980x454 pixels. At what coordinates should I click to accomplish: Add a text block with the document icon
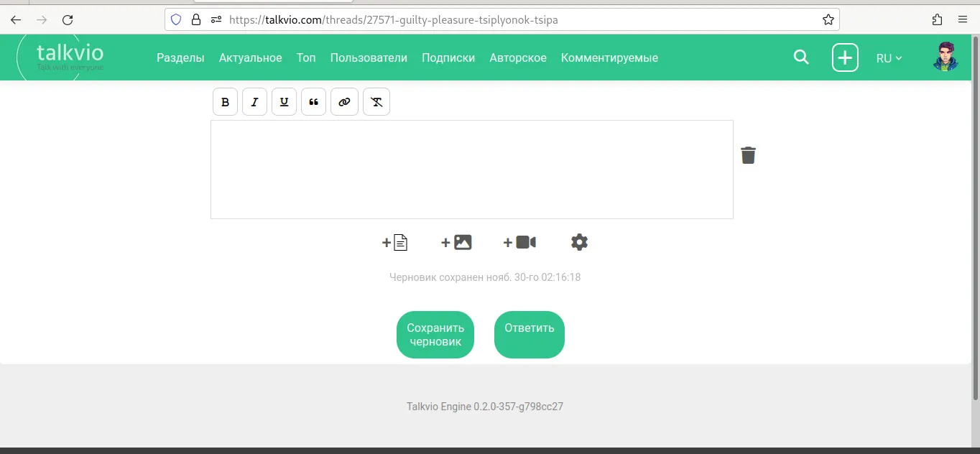[x=394, y=243]
